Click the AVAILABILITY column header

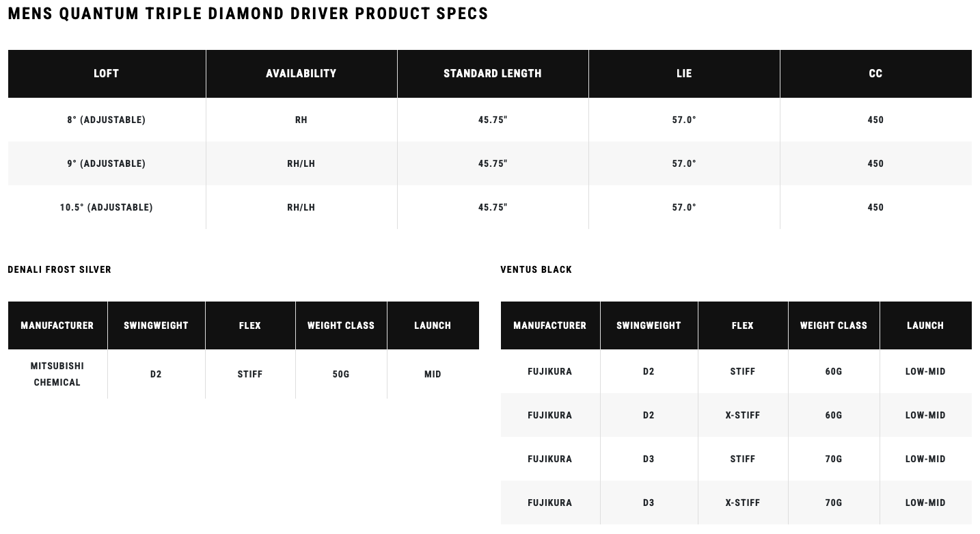(301, 73)
